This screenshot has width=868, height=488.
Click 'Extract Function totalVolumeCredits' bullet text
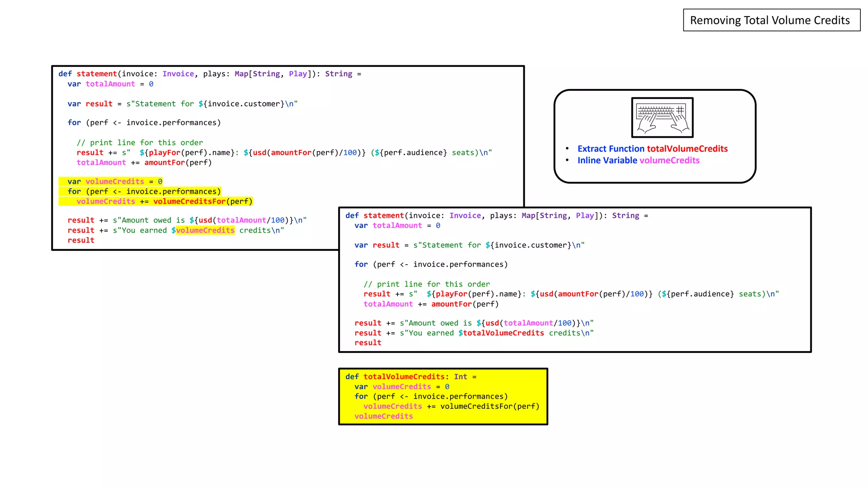[x=652, y=149]
